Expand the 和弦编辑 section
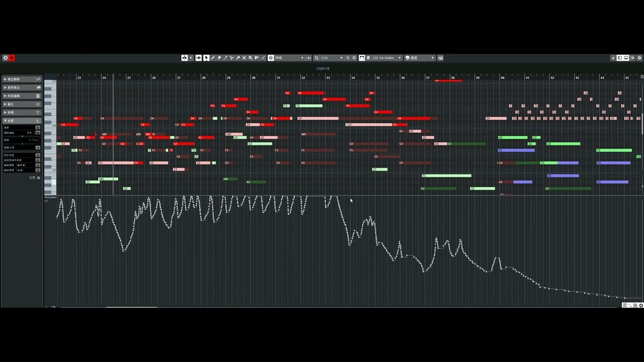The height and width of the screenshot is (362, 644). tap(6, 96)
